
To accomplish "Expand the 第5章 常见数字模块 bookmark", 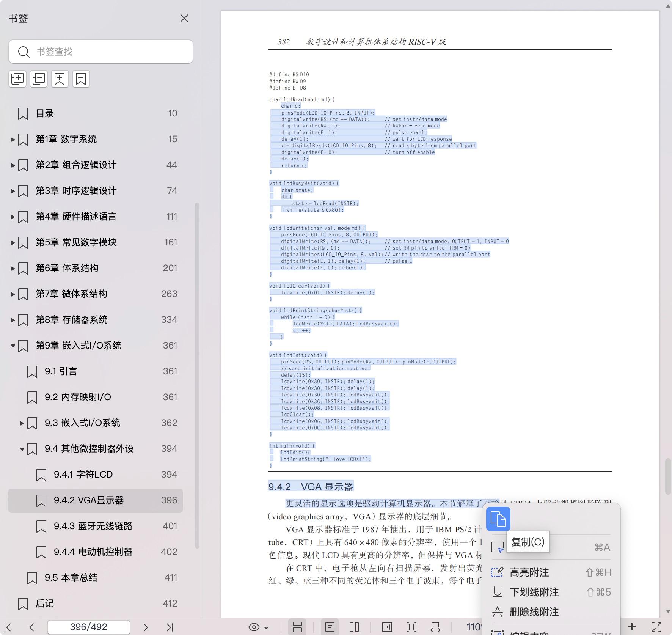I will [13, 242].
